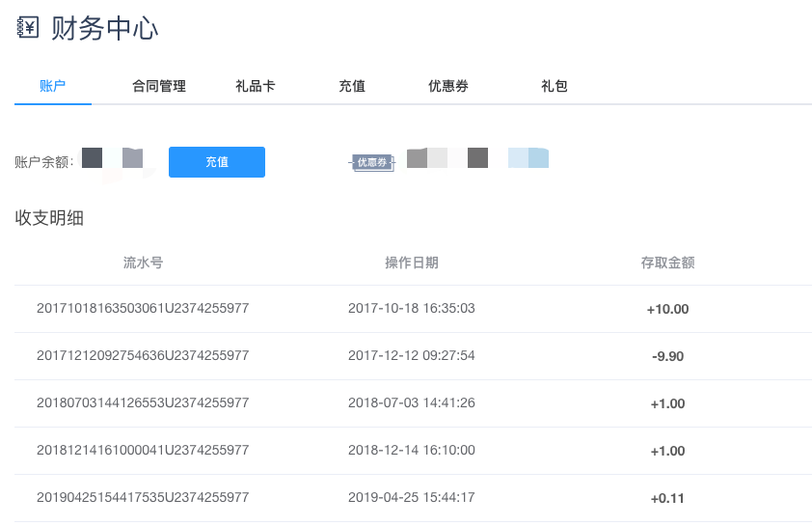The height and width of the screenshot is (526, 812).
Task: Select the 礼品卡 tab
Action: point(256,86)
